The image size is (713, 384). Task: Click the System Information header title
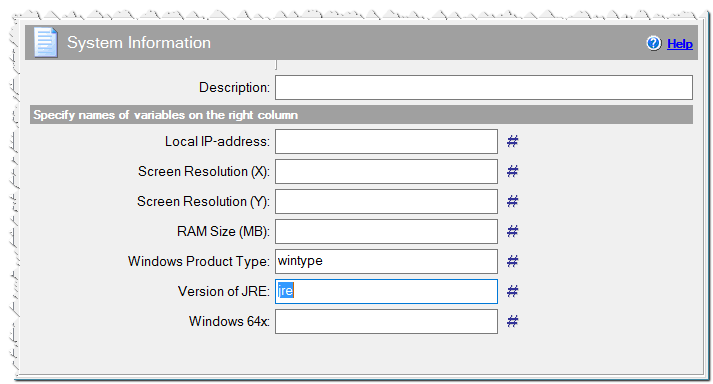[x=139, y=43]
